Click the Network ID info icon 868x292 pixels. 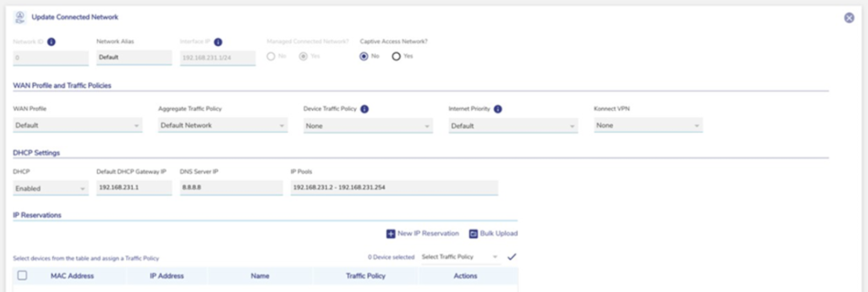(51, 42)
